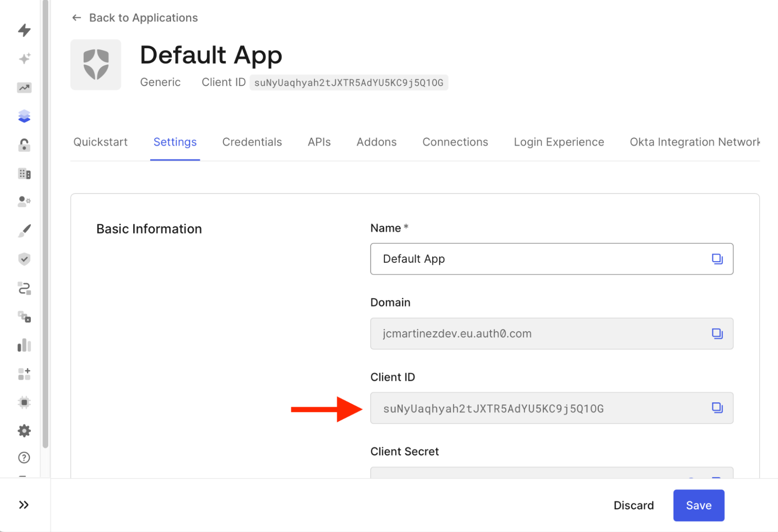Switch to the Credentials tab

coord(252,142)
